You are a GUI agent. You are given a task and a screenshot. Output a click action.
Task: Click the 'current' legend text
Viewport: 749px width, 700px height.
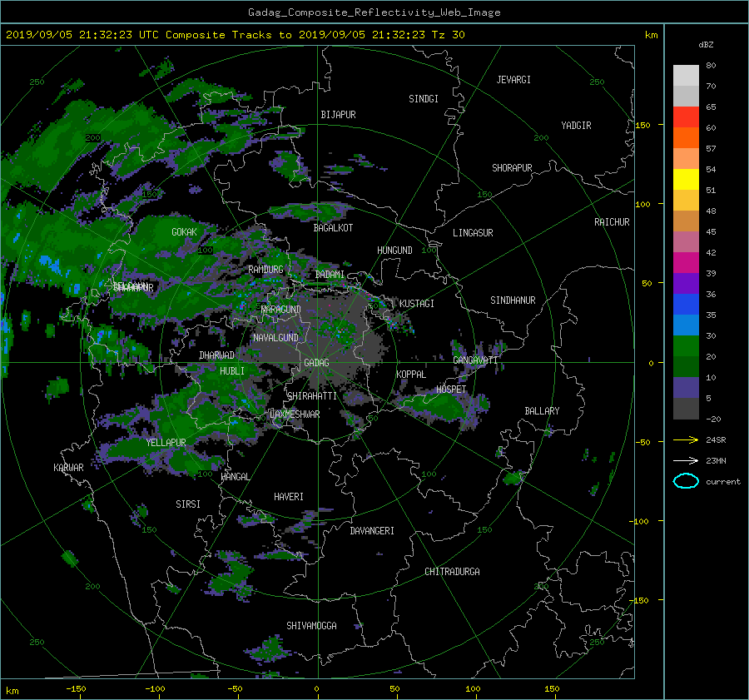pos(723,482)
